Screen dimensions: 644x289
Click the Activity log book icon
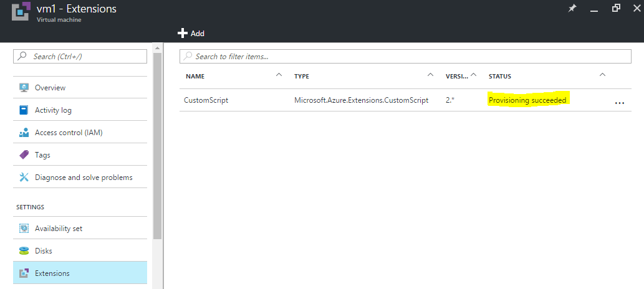[24, 110]
